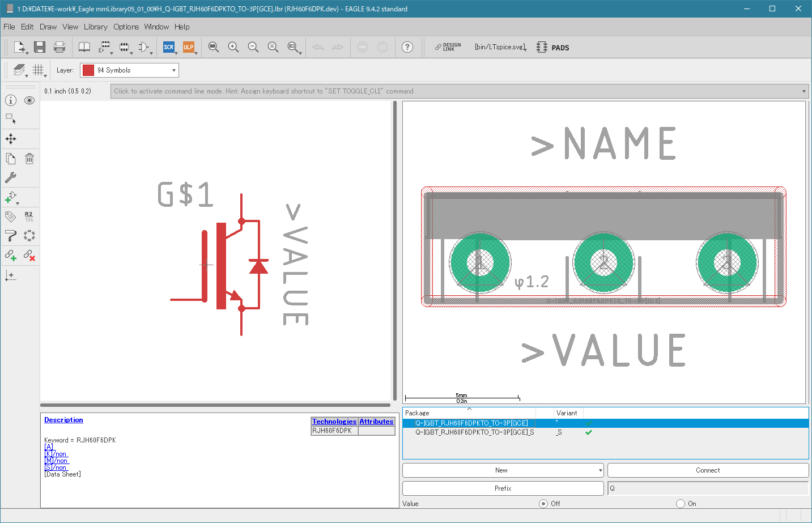812x523 pixels.
Task: Set the Value radio button to On
Action: tap(681, 504)
